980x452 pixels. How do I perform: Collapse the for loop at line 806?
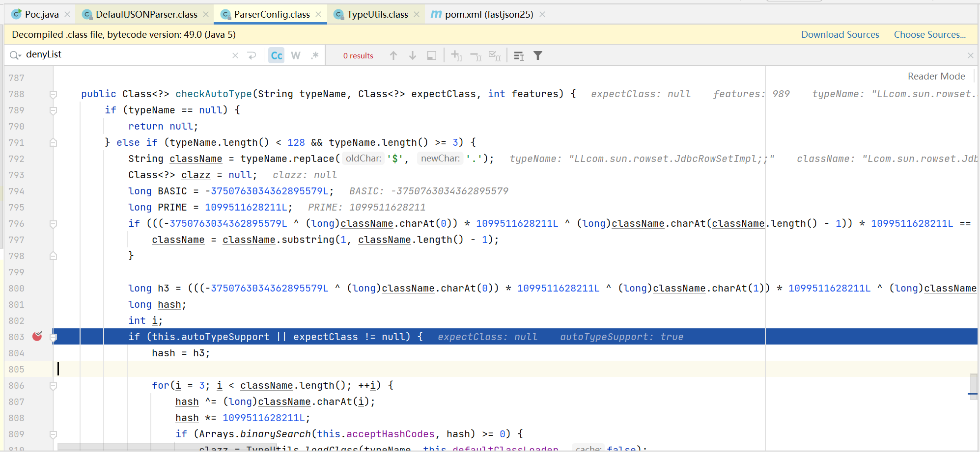coord(53,386)
